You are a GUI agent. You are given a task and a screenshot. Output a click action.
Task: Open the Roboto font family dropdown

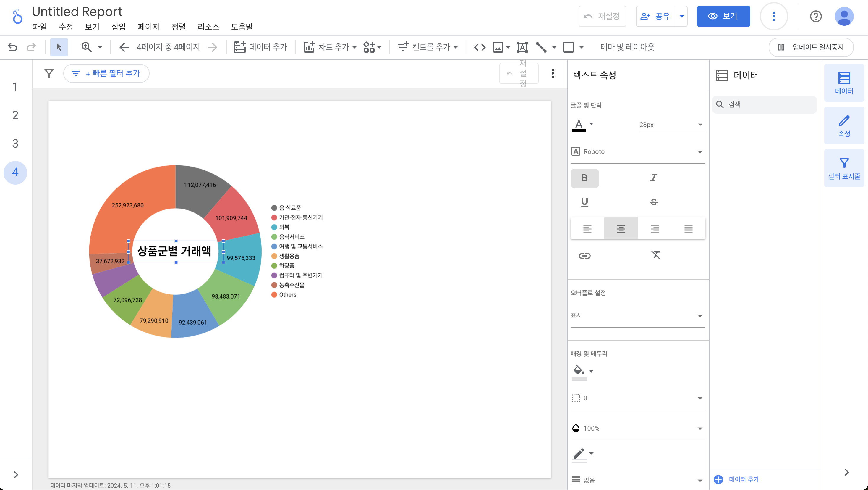coord(637,151)
